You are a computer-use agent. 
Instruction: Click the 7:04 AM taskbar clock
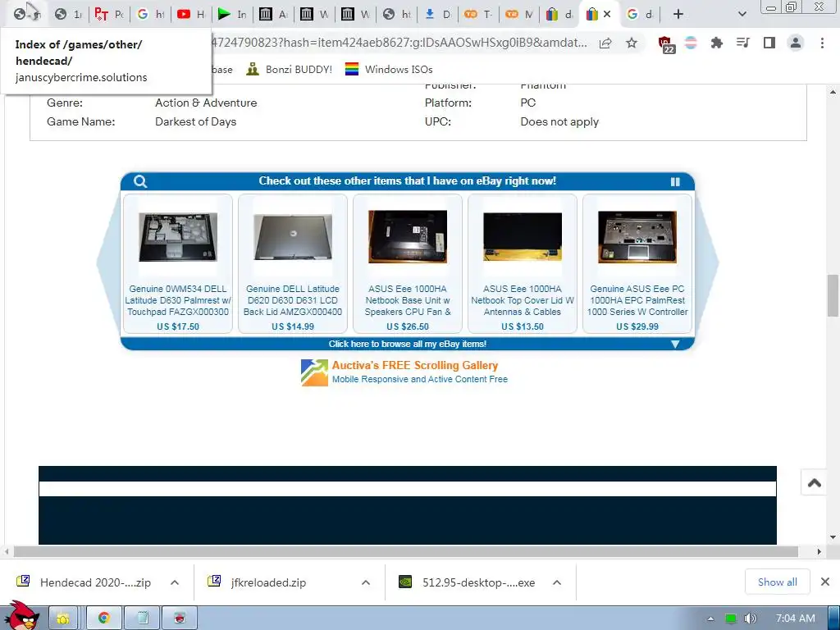tap(796, 619)
